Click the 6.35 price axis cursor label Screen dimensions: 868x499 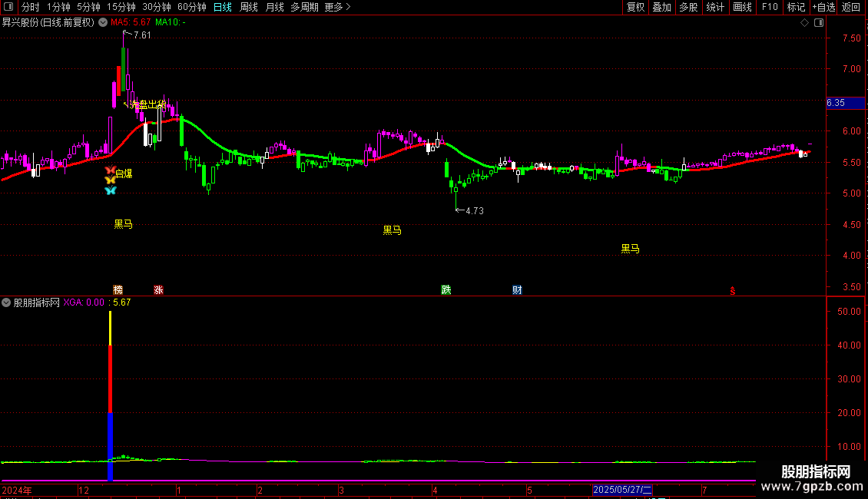coord(845,103)
